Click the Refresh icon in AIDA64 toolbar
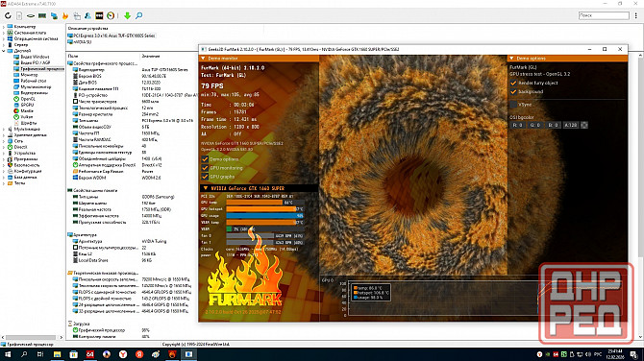644x361 pixels. 9,15
